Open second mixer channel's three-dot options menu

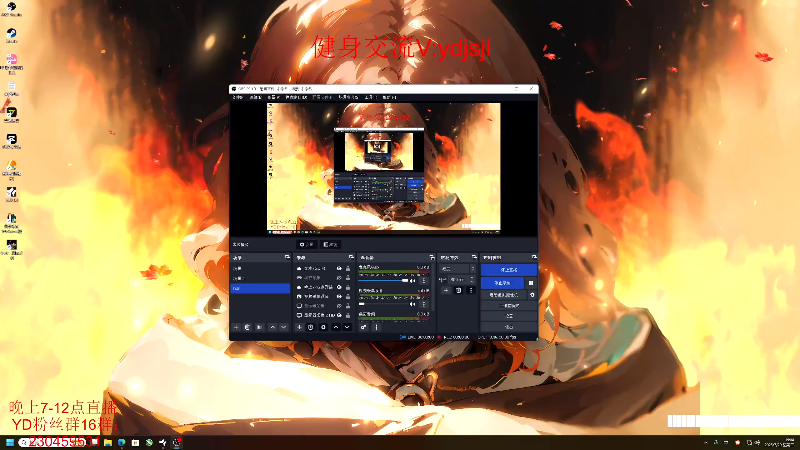424,304
